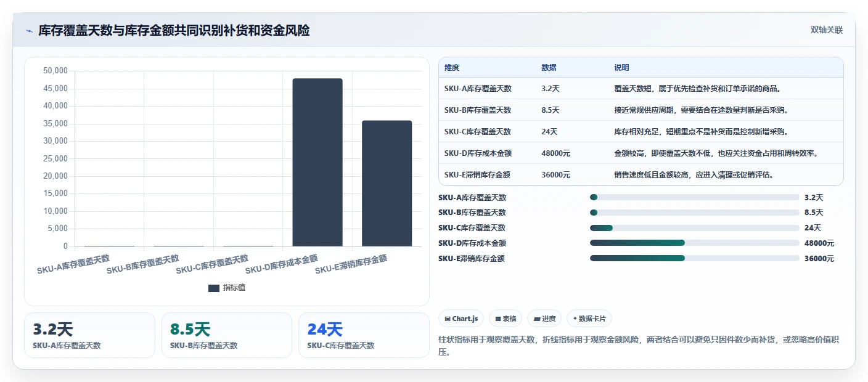Click the 50,000 y-axis label
This screenshot has height=382, width=868.
55,71
